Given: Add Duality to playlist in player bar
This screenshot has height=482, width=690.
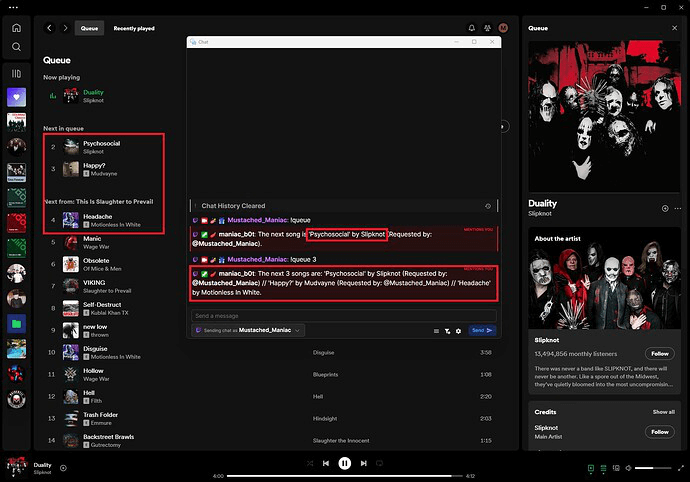Looking at the screenshot, I should click(x=63, y=468).
